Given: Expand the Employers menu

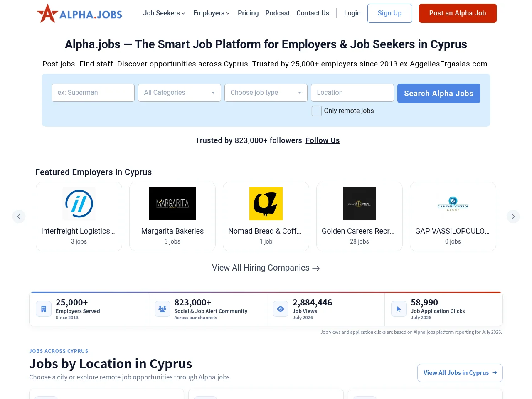Looking at the screenshot, I should 212,13.
